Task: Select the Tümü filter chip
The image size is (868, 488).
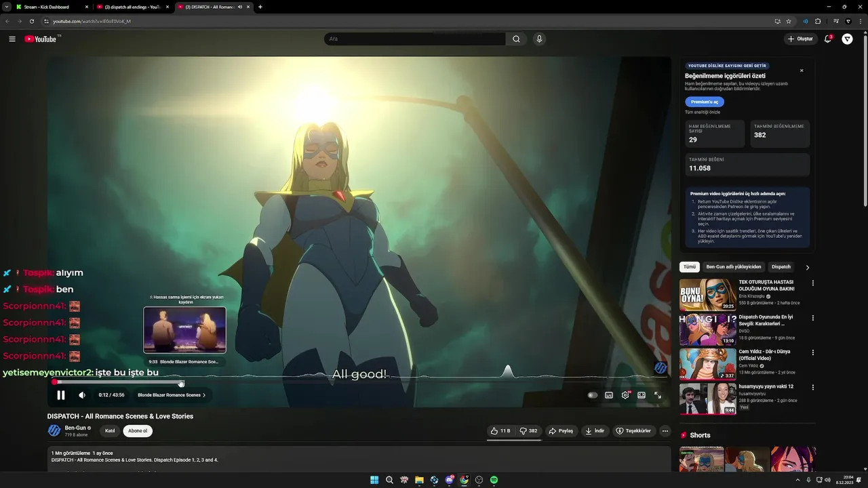Action: 689,267
